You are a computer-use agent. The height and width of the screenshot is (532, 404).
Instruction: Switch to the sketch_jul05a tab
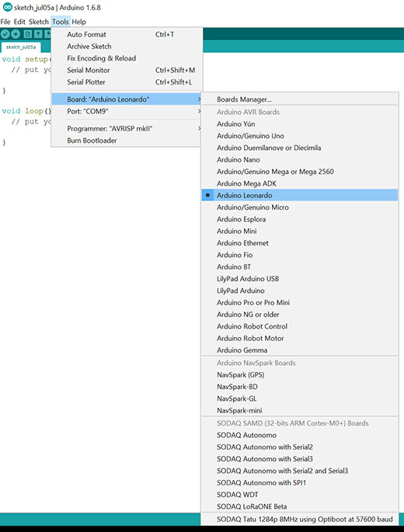click(x=21, y=47)
